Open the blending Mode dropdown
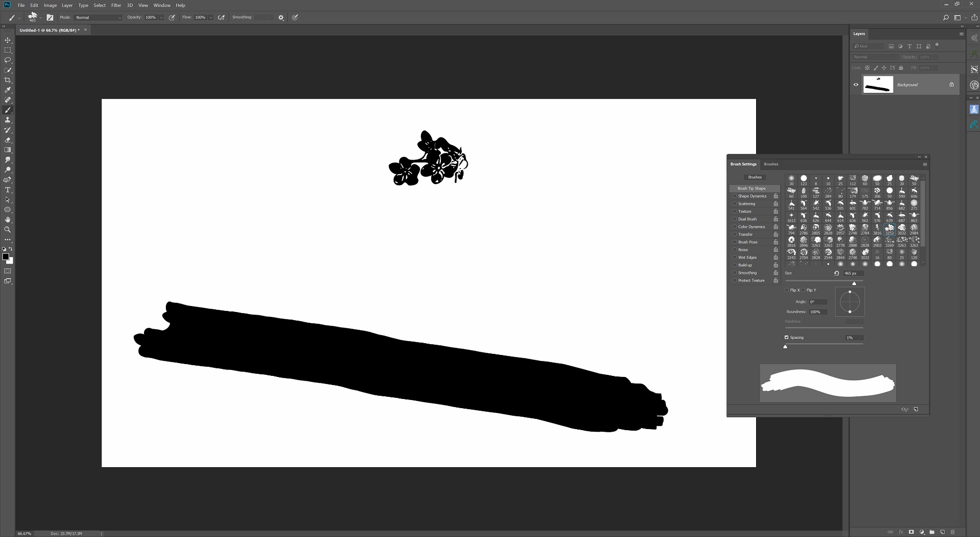The height and width of the screenshot is (537, 980). (98, 18)
